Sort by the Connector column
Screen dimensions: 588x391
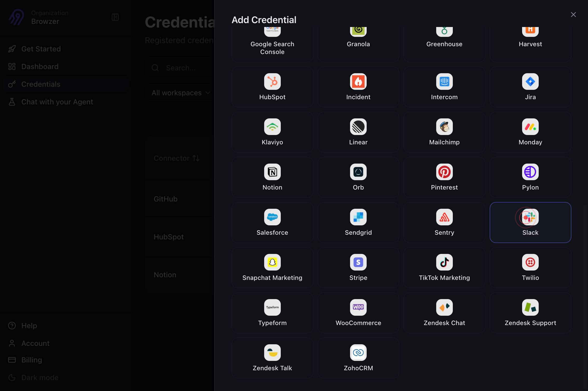pos(176,158)
